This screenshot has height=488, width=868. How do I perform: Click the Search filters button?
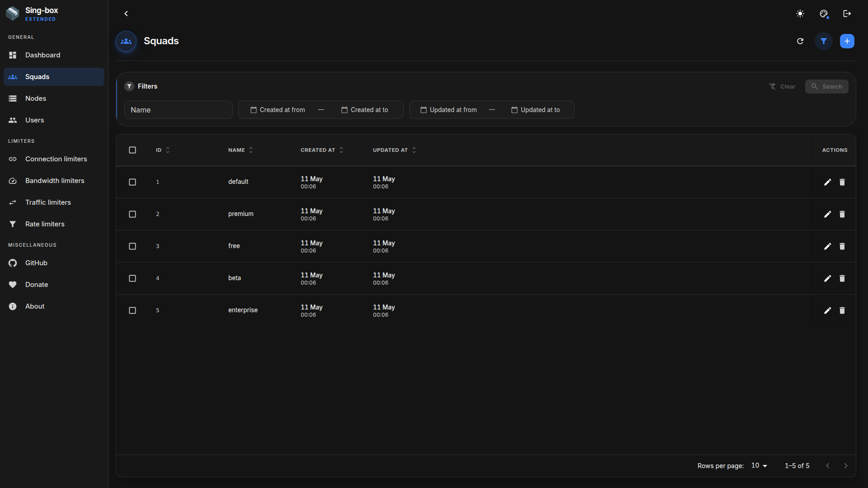pyautogui.click(x=826, y=86)
